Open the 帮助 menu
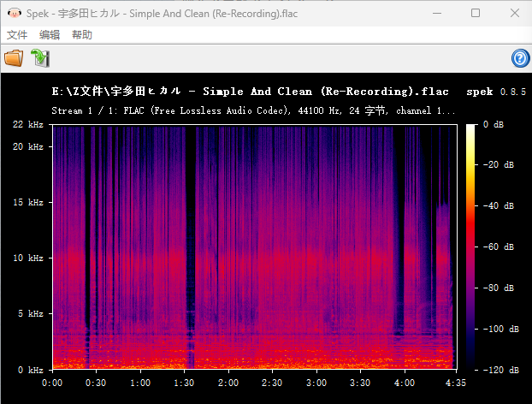The width and height of the screenshot is (532, 404). [82, 35]
